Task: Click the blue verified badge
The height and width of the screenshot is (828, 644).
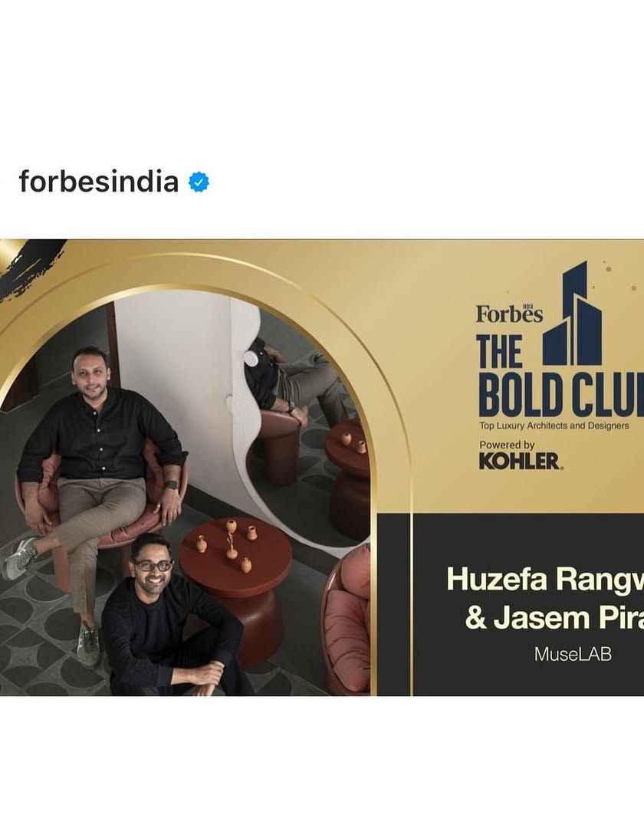Action: (x=199, y=182)
